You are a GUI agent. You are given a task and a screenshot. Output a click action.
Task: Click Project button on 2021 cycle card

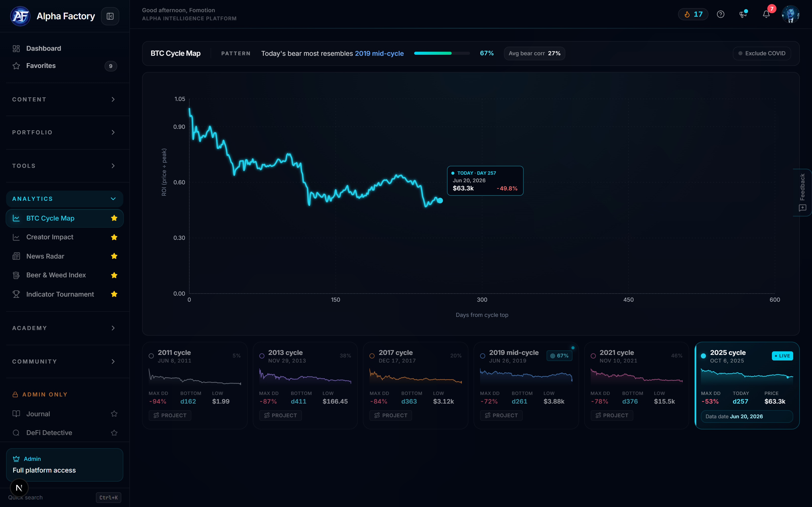[612, 415]
